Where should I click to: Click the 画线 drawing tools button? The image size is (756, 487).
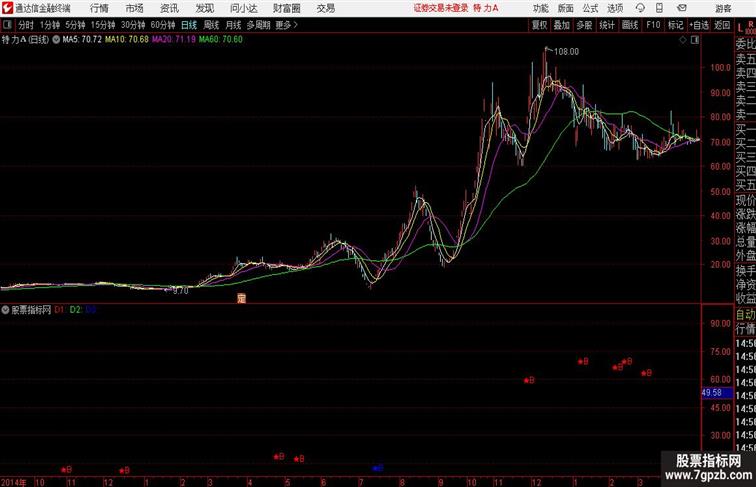[630, 25]
